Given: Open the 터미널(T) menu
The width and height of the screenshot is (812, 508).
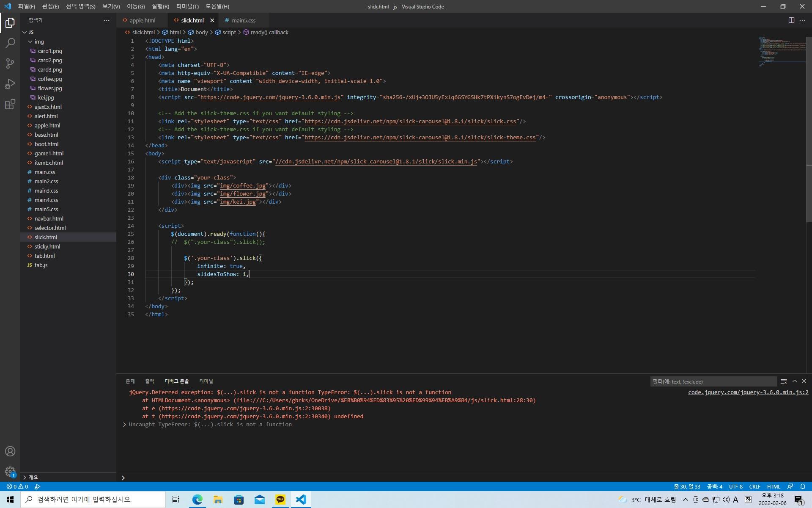Looking at the screenshot, I should click(187, 6).
